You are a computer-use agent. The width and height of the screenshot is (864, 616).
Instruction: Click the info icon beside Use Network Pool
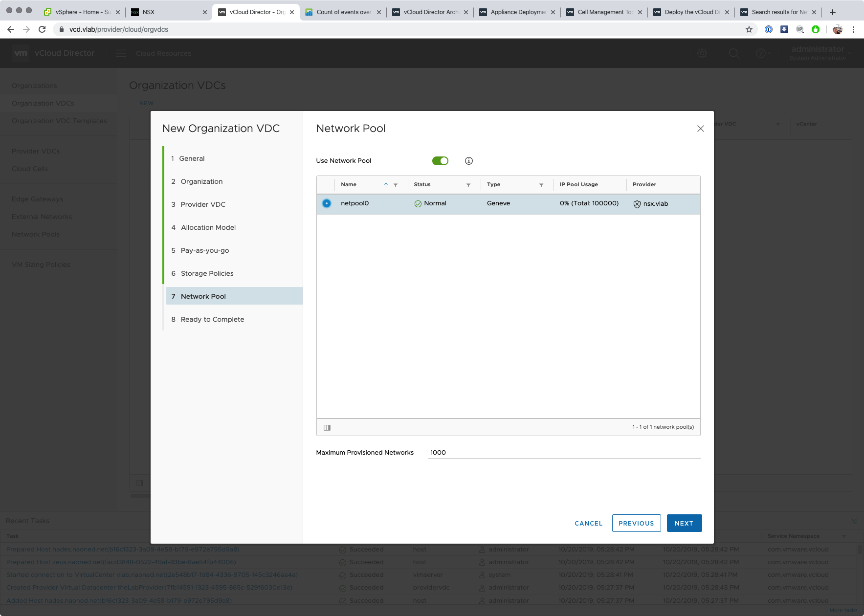coord(468,161)
